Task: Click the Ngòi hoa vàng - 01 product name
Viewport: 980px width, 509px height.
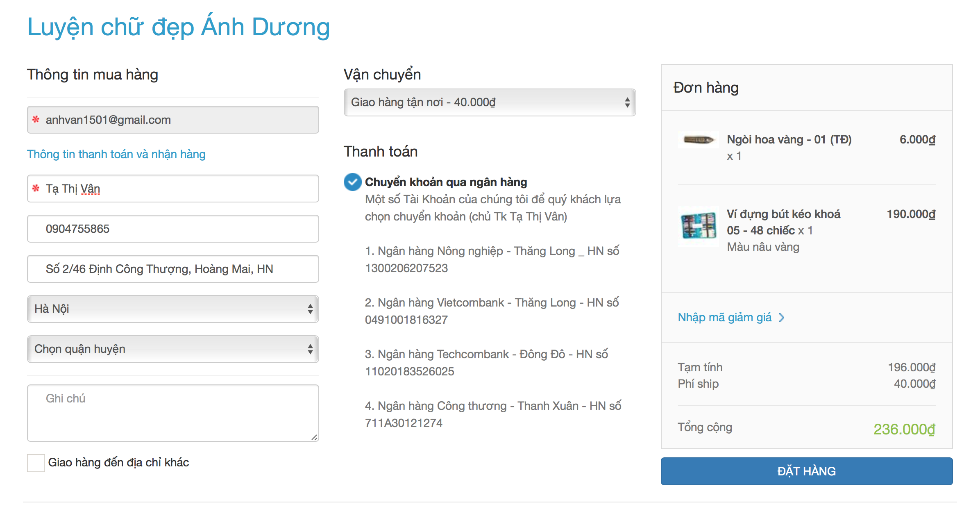Action: coord(789,140)
